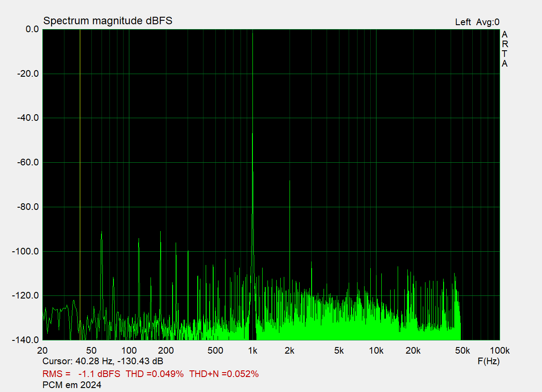
Task: Click the 'PCM em 2024' caption
Action: coord(72,385)
